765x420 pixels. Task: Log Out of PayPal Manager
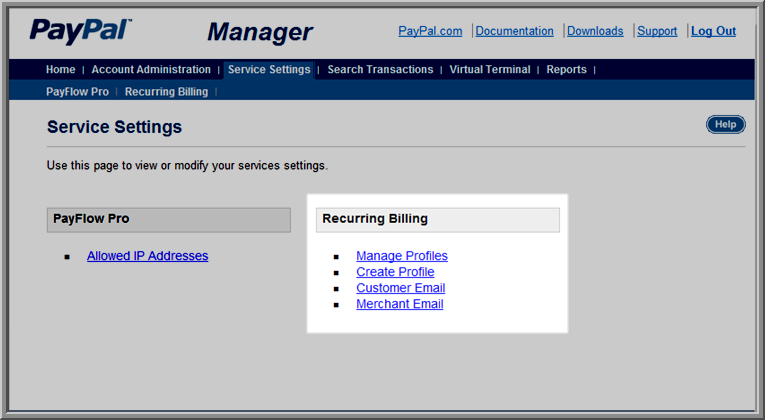coord(713,31)
